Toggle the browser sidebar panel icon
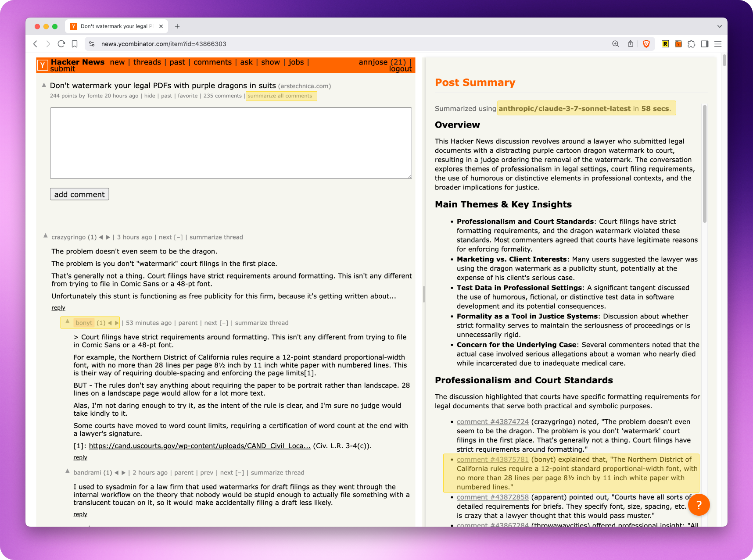Screen dimensions: 753x560 pyautogui.click(x=705, y=44)
